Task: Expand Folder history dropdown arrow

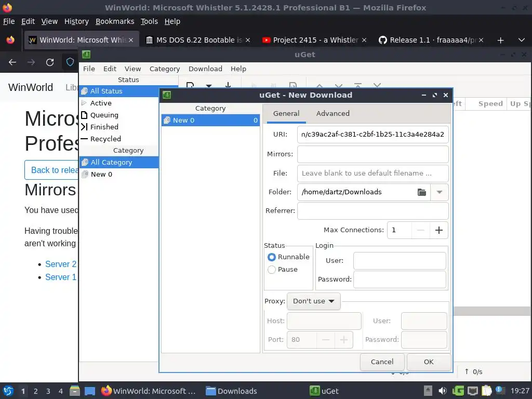Action: coord(440,192)
